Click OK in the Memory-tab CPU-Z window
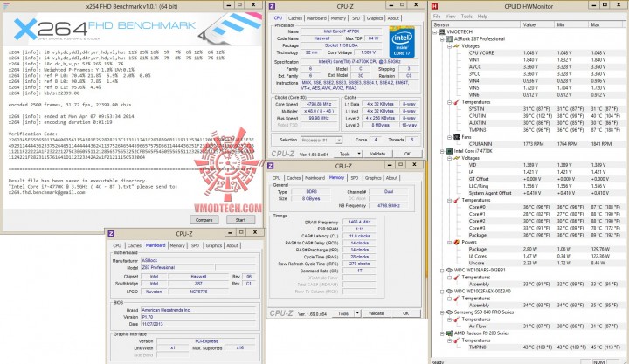The height and width of the screenshot is (364, 629). click(406, 313)
